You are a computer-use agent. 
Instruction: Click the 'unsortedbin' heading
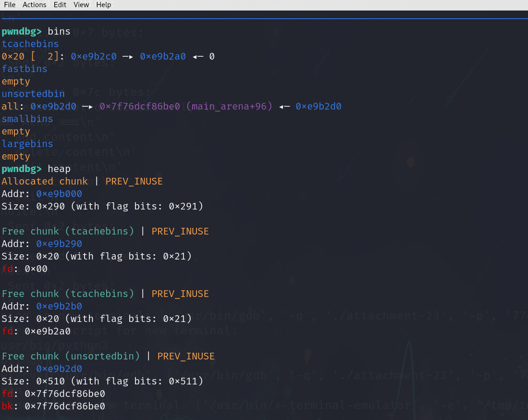[33, 94]
